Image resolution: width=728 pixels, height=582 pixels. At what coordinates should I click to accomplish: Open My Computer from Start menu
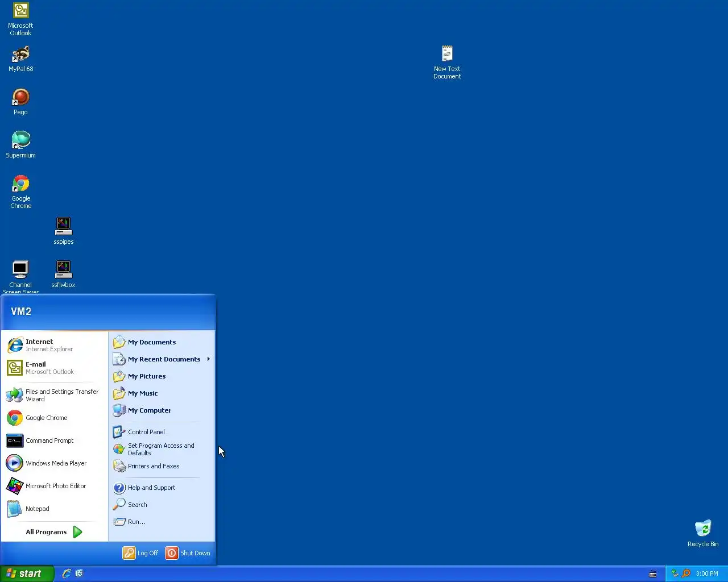[x=162, y=410]
